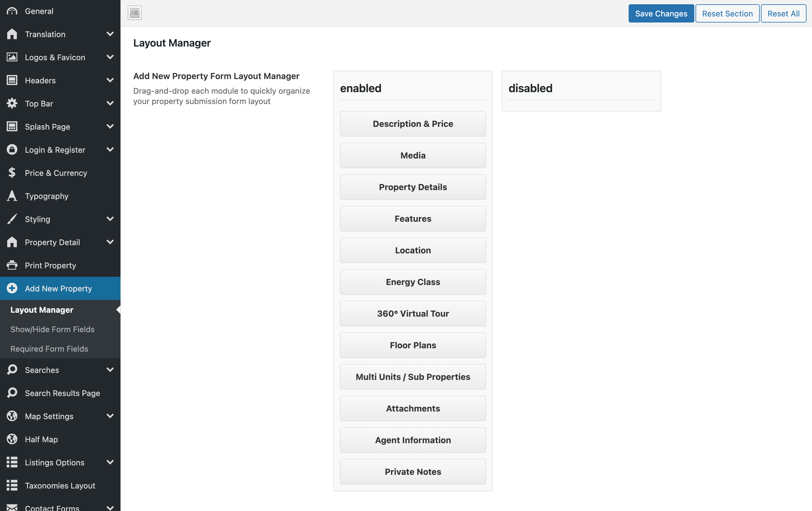The width and height of the screenshot is (812, 511).
Task: Expand the Login & Register section
Action: coord(110,149)
